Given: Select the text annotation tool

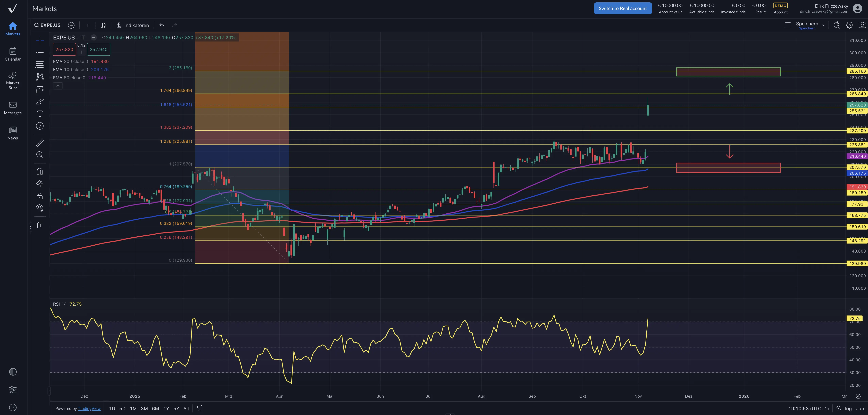Looking at the screenshot, I should tap(40, 114).
